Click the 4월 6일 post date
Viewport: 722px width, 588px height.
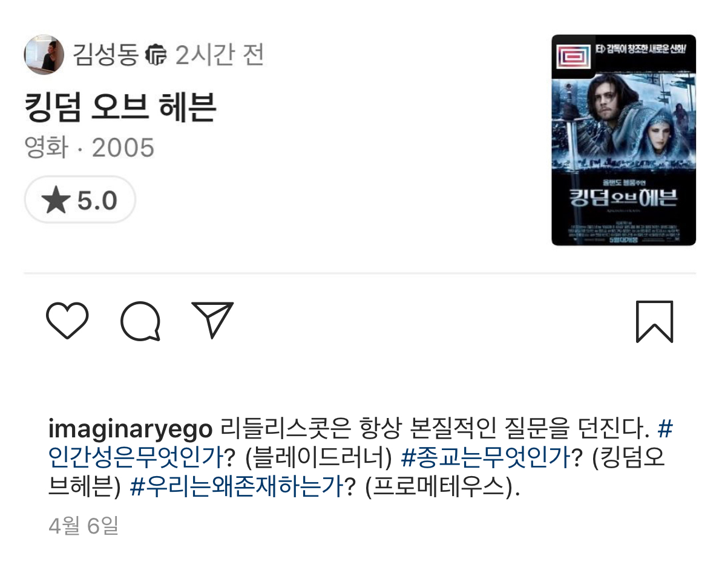[84, 526]
